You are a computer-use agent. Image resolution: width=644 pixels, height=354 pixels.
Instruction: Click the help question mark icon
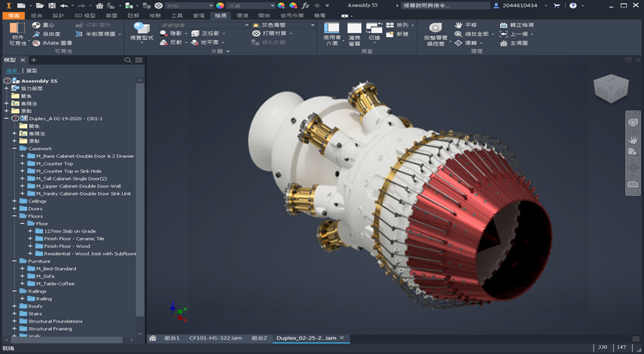(573, 5)
